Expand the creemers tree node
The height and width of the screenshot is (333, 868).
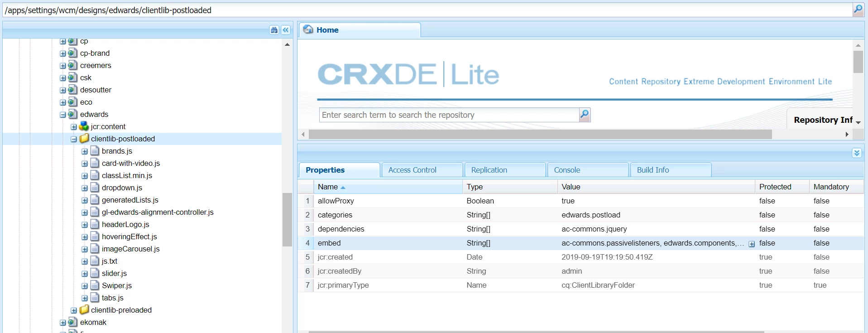tap(63, 66)
